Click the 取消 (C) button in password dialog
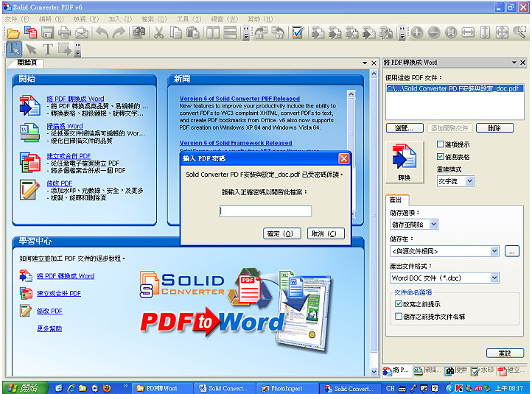The image size is (532, 394). coord(326,233)
